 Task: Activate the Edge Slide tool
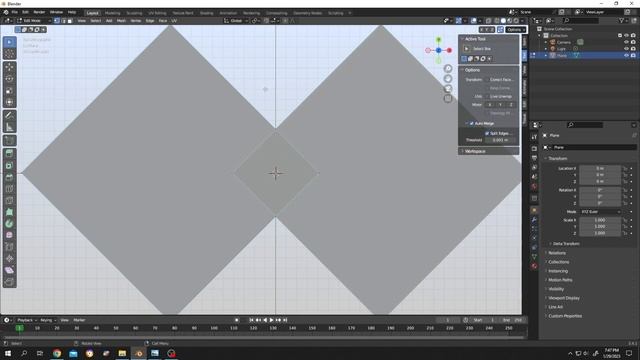(x=9, y=247)
